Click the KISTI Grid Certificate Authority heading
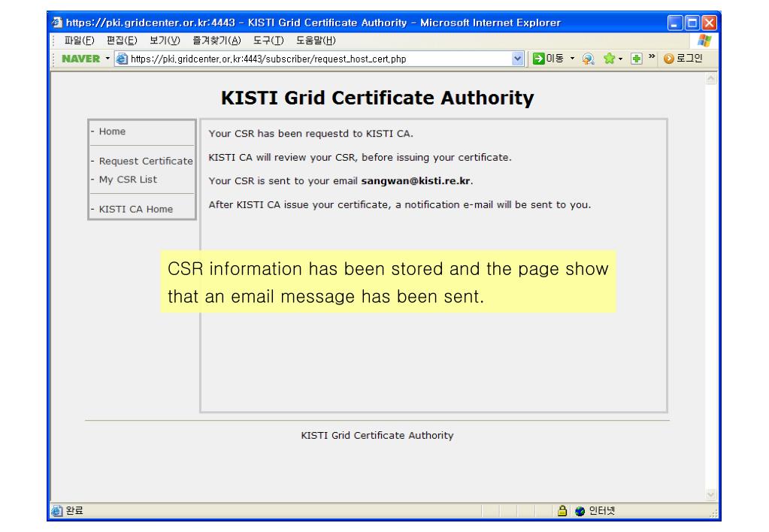The height and width of the screenshot is (532, 769). [x=377, y=98]
